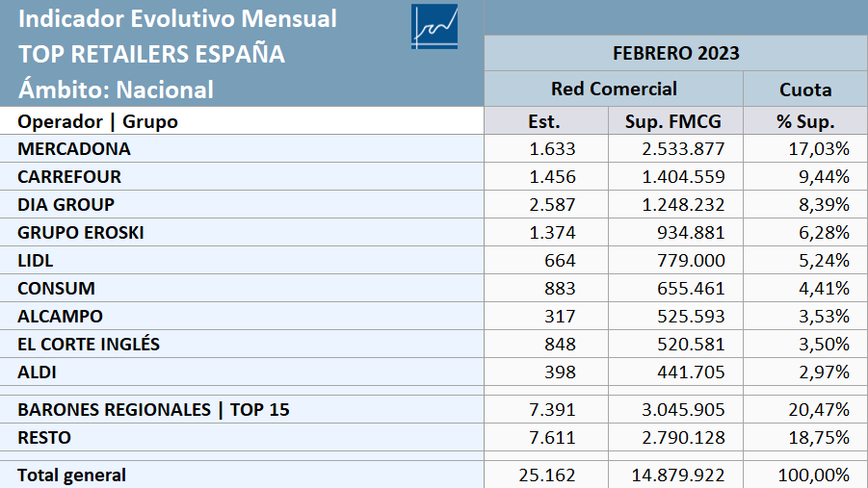The height and width of the screenshot is (488, 868).
Task: Click BARONES REGIONALES | TOP 15 row
Action: click(434, 409)
